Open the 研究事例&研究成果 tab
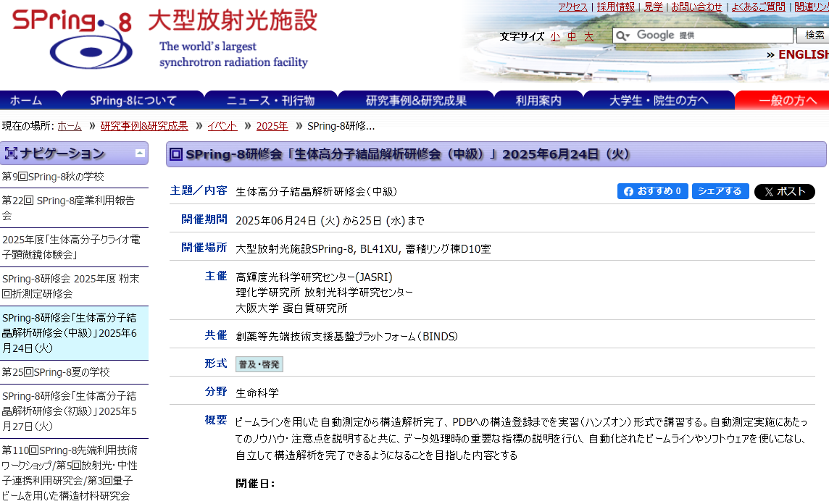The width and height of the screenshot is (829, 504). (x=415, y=101)
